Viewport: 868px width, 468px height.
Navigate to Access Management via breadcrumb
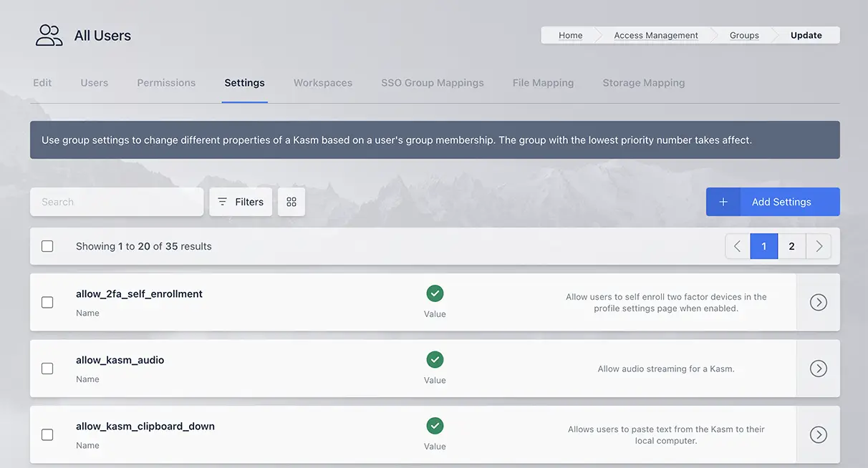pyautogui.click(x=655, y=34)
